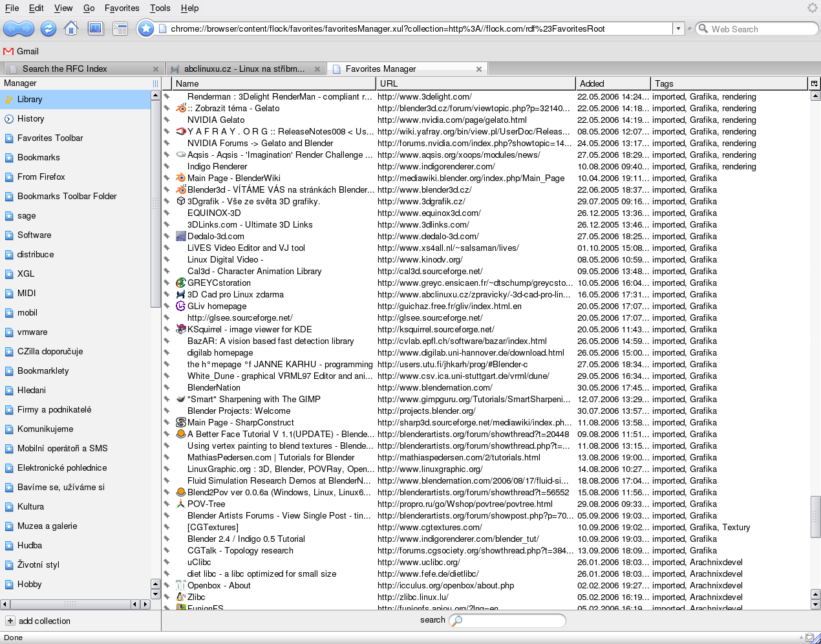This screenshot has height=644, width=821.
Task: Sort favorites by the Name column header
Action: (x=275, y=83)
